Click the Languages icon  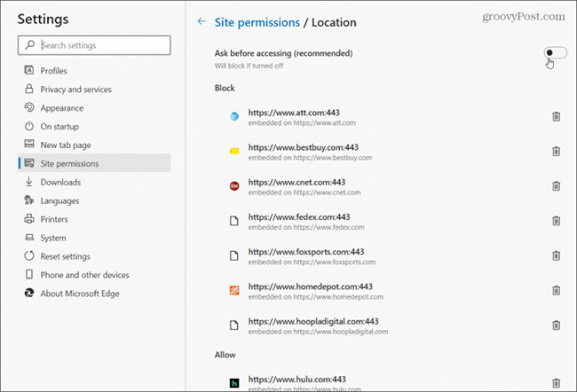coord(29,200)
